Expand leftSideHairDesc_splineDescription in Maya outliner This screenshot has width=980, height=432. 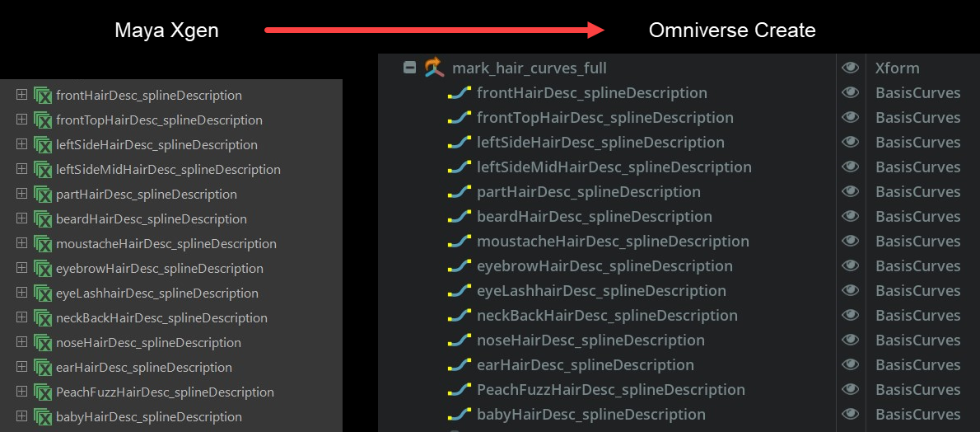(x=21, y=144)
